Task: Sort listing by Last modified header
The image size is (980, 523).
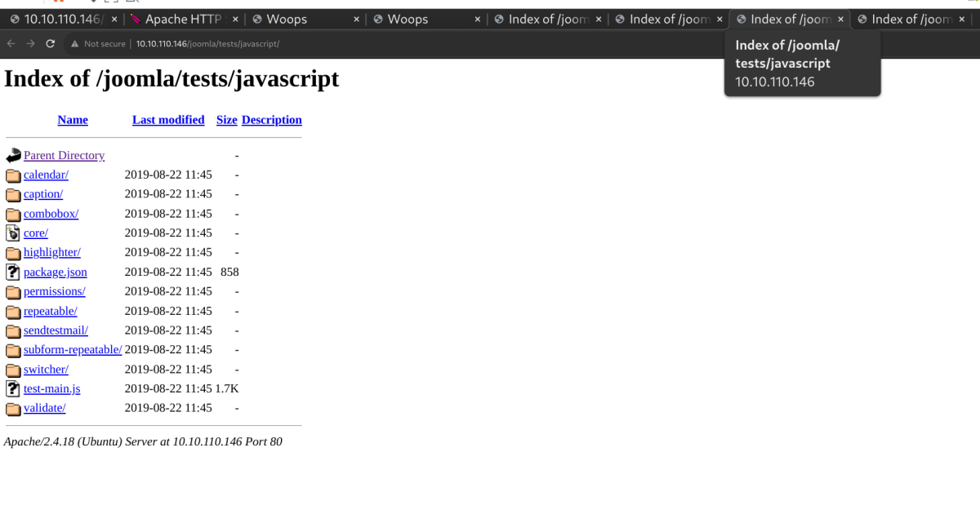Action: point(168,120)
